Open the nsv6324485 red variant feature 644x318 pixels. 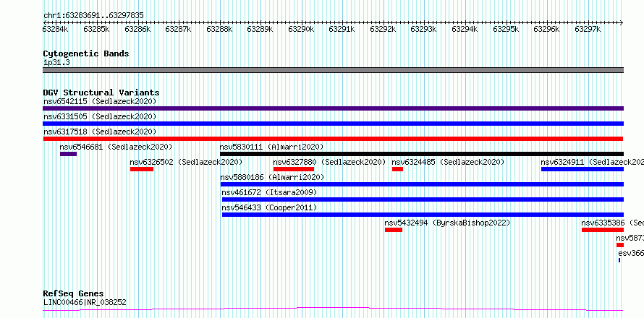pos(397,169)
